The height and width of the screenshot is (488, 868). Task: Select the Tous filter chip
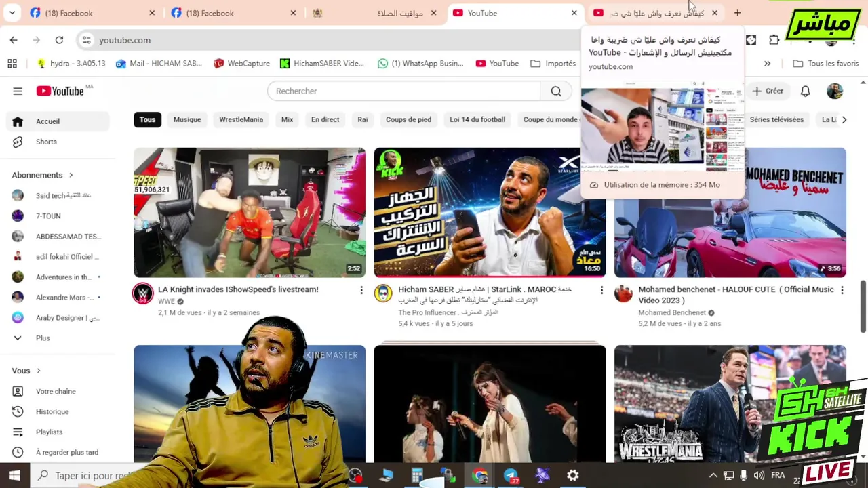click(147, 119)
